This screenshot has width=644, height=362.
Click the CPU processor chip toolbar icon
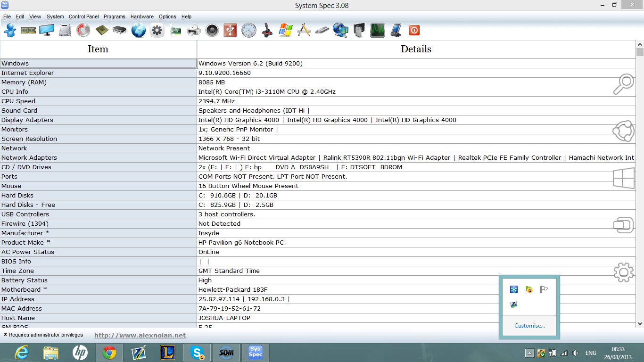click(102, 31)
